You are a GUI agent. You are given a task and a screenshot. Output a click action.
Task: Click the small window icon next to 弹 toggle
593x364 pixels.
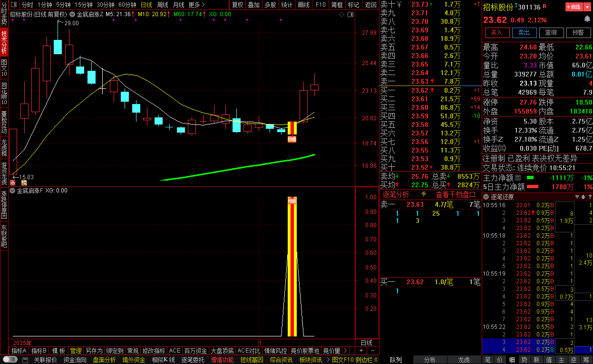click(24, 360)
